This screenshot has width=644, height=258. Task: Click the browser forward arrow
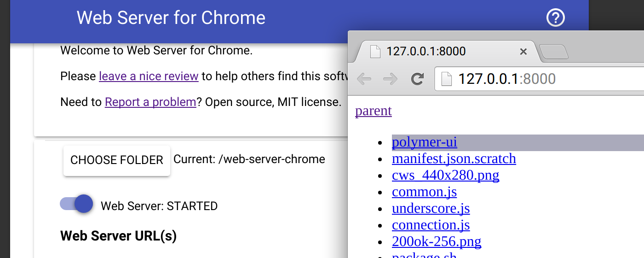click(391, 79)
